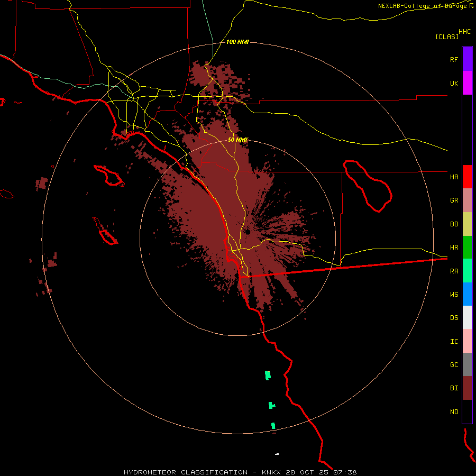Viewport: 476px width, 476px height.
Task: Click the topmost green rain echo
Action: pos(268,375)
